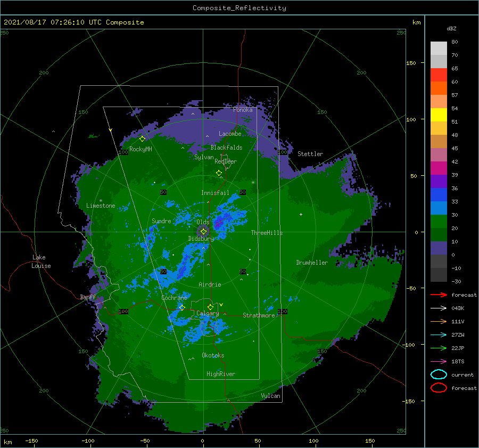
Task: Click the HighRiver label
Action: 221,374
